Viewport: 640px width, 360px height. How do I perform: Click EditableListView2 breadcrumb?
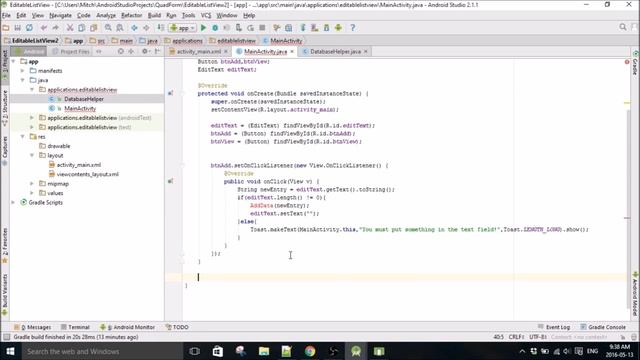click(x=31, y=41)
